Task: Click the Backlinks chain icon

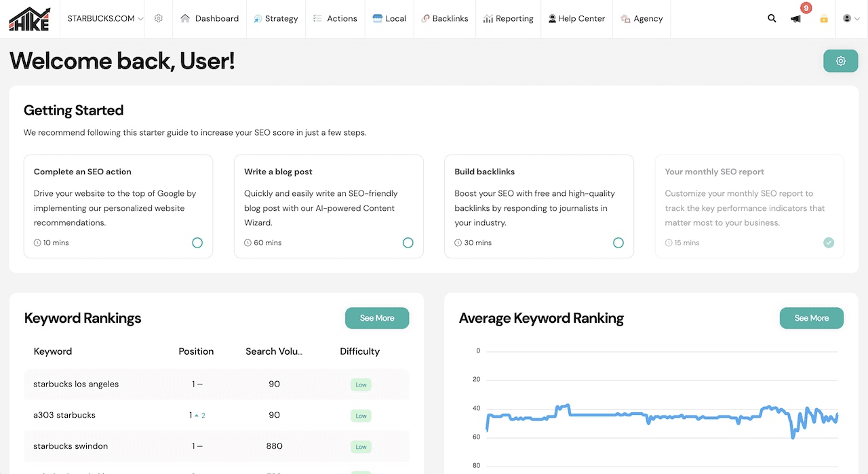Action: tap(425, 19)
